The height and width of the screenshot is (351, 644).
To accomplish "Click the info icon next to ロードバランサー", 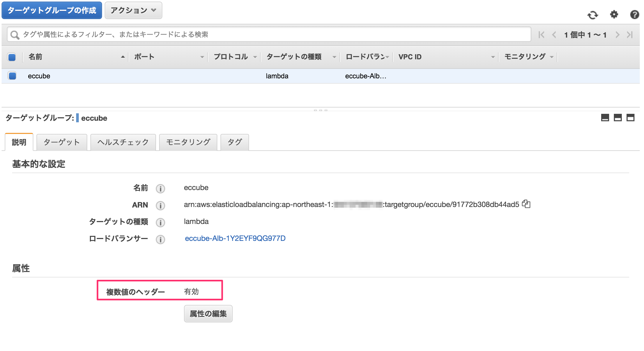I will pos(160,239).
